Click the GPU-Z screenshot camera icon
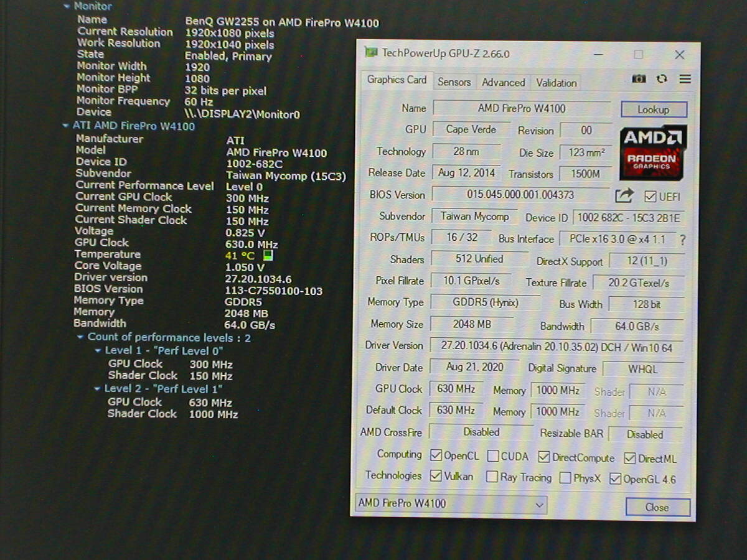Screen dimensions: 747x560 pos(639,79)
